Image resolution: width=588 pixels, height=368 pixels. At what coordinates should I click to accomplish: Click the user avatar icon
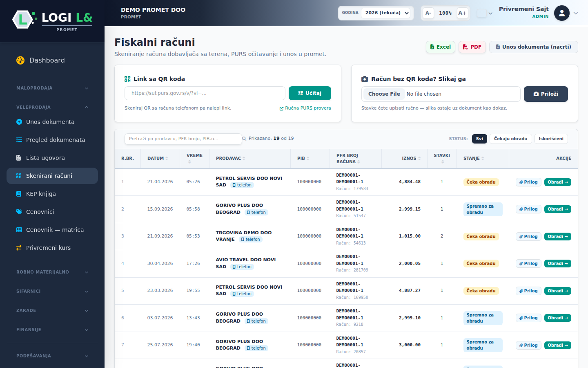[x=562, y=13]
